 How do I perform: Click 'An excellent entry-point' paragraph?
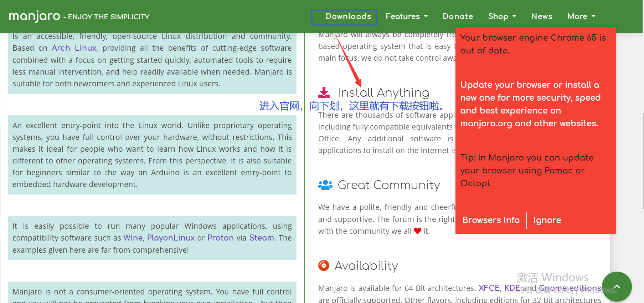(152, 155)
